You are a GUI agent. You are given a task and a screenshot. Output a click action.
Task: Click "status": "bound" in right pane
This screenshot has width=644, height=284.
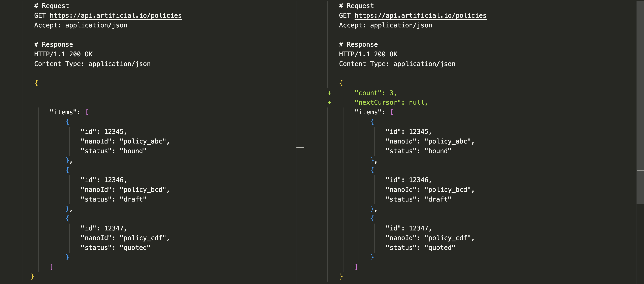[419, 151]
